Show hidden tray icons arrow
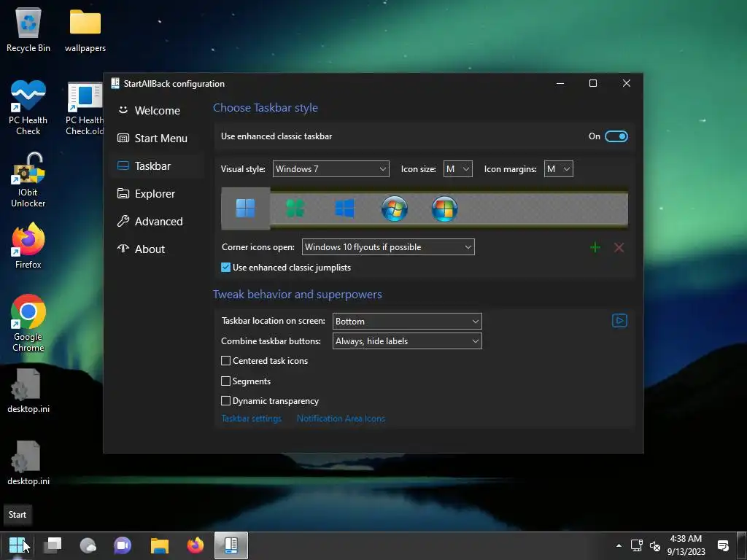The width and height of the screenshot is (747, 560). click(x=619, y=545)
